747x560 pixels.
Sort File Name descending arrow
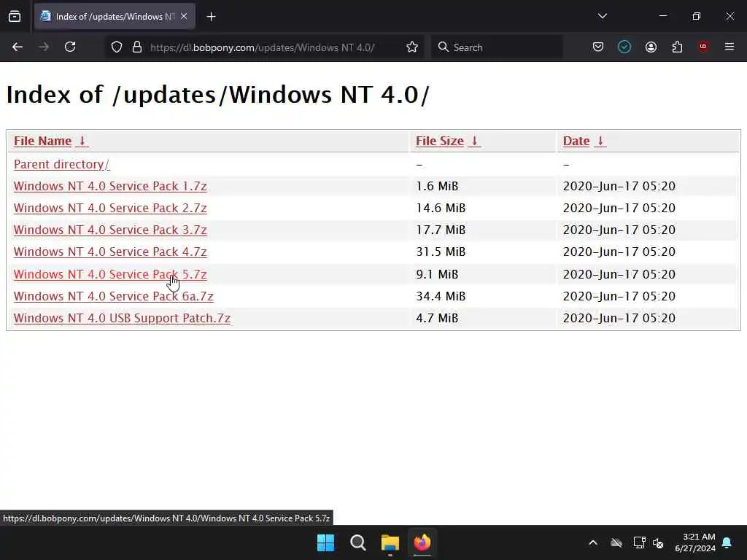82,141
